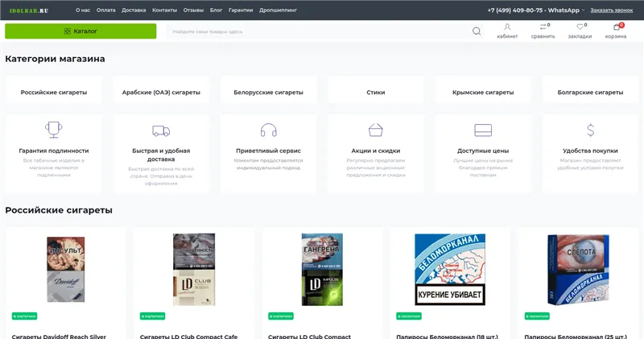The width and height of the screenshot is (644, 339).
Task: Open the green Каталог button
Action: pyautogui.click(x=80, y=31)
